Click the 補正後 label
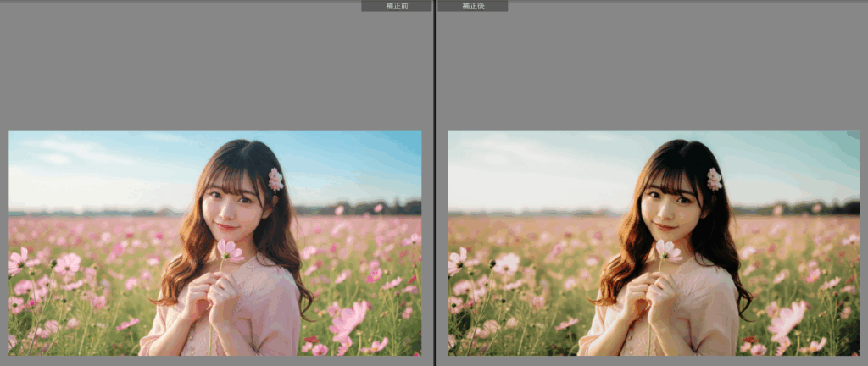This screenshot has width=868, height=366. click(472, 6)
